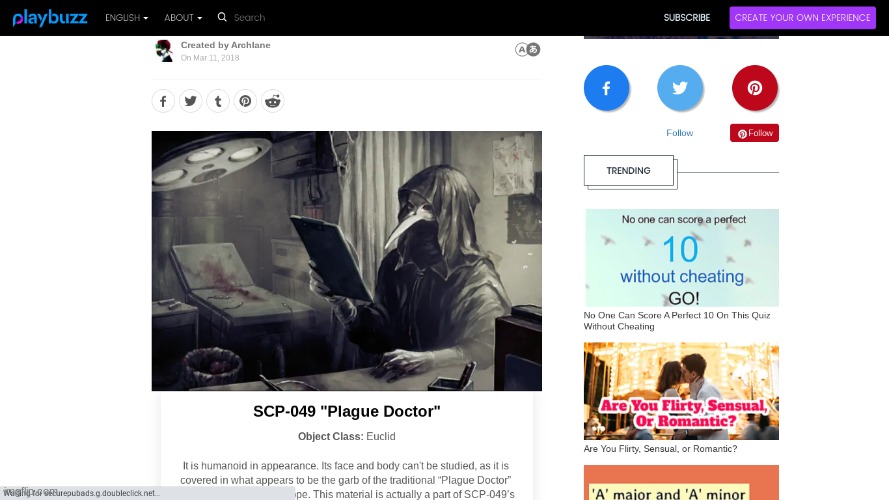This screenshot has width=889, height=500.
Task: Go to Playbuzz home logo
Action: 50,18
